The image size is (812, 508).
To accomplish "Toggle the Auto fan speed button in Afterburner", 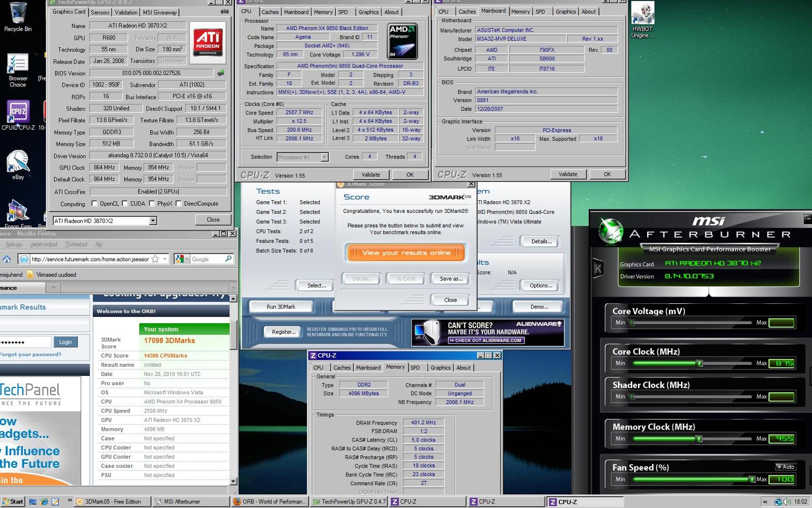I will 786,467.
